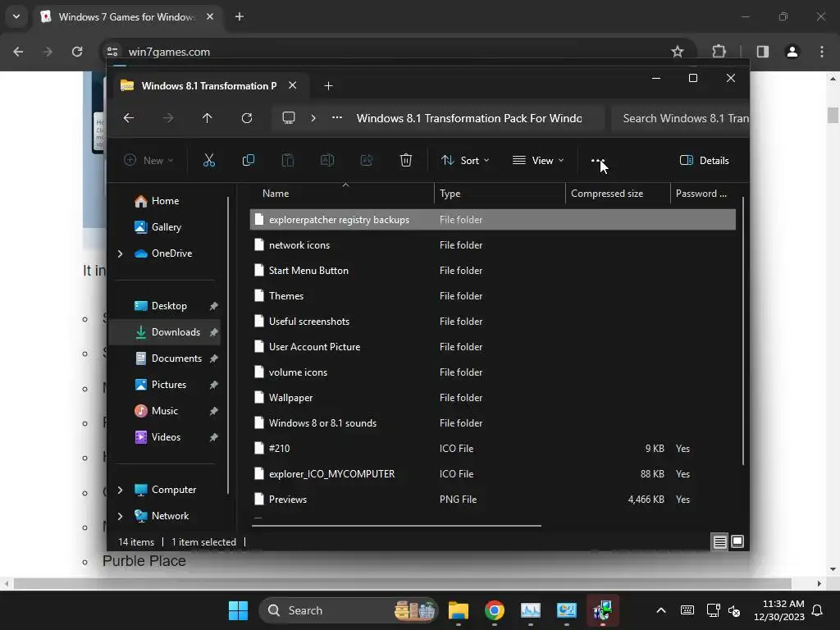Open the Sort dropdown
The width and height of the screenshot is (840, 630).
(x=465, y=160)
